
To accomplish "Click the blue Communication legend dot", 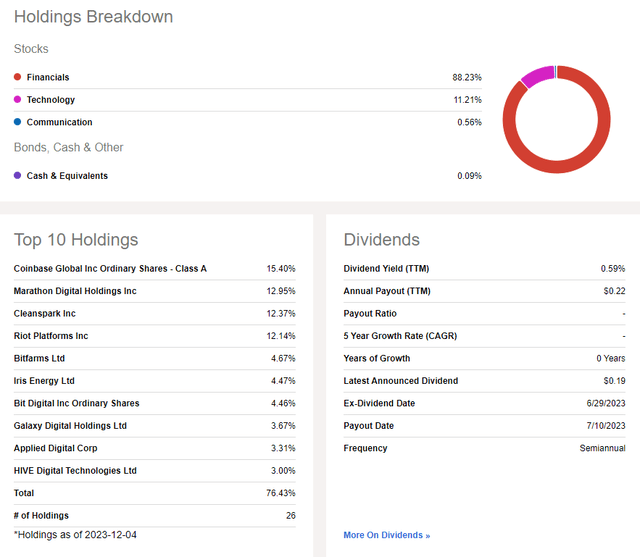I will coord(18,122).
